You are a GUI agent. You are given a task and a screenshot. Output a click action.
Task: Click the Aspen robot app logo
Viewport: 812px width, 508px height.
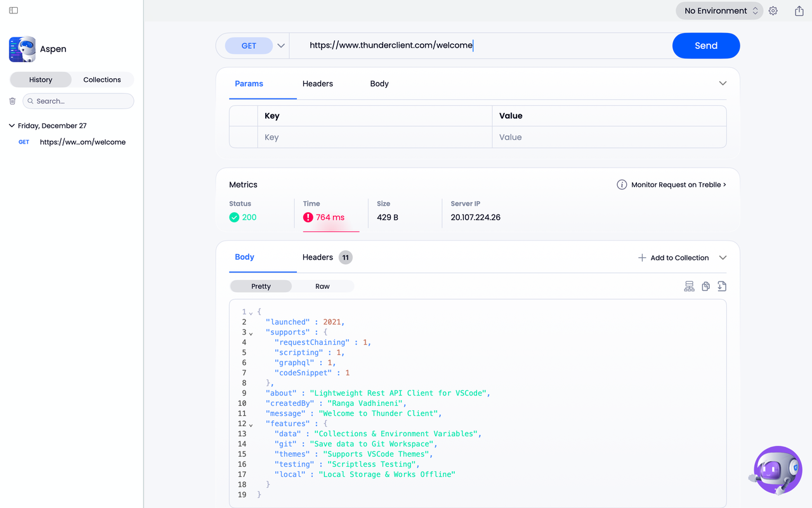(x=22, y=49)
